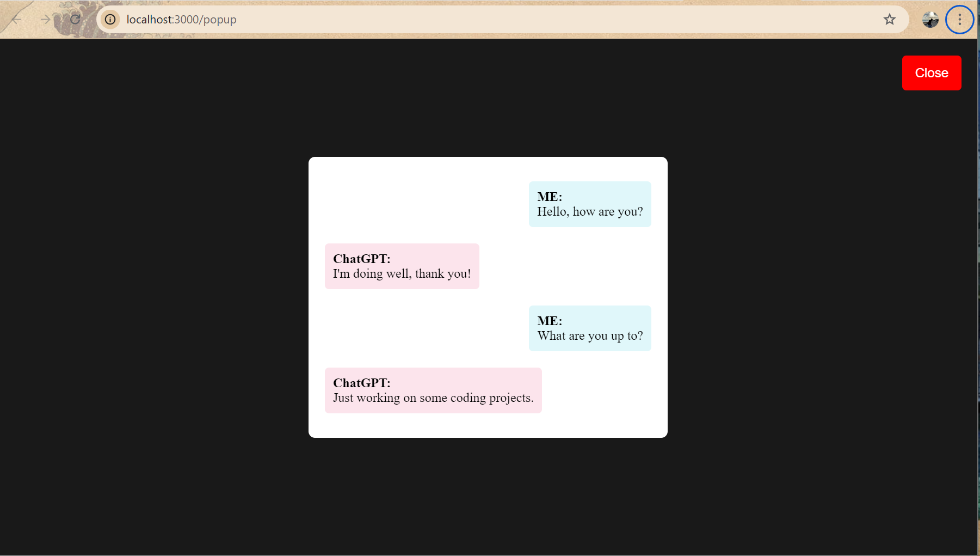Viewport: 980px width, 556px height.
Task: Select the "Hello, how are you?" message text
Action: 590,212
